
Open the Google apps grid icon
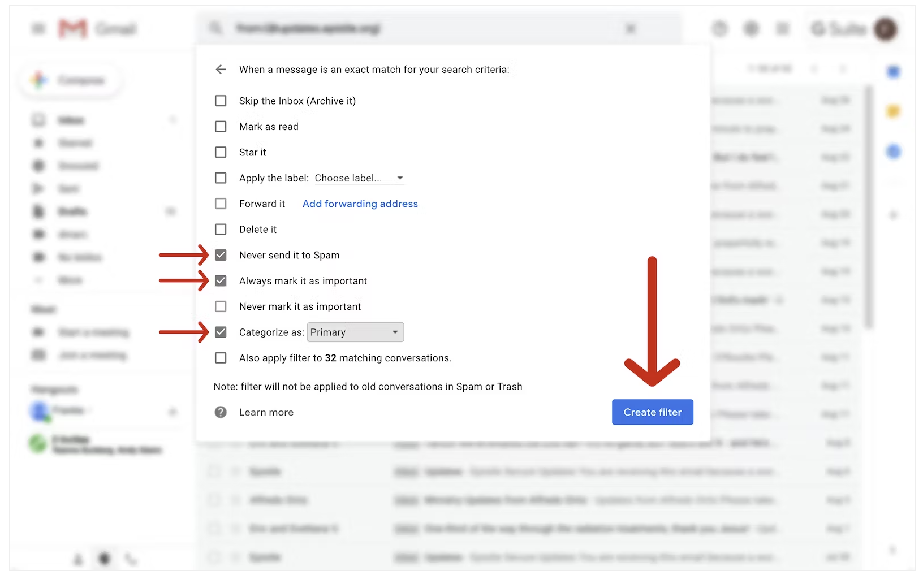[x=783, y=29]
